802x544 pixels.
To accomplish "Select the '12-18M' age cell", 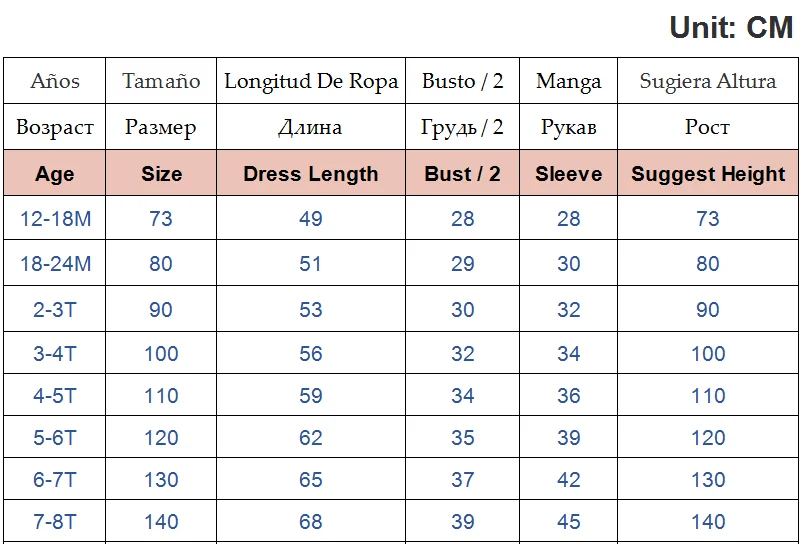I will click(x=55, y=219).
